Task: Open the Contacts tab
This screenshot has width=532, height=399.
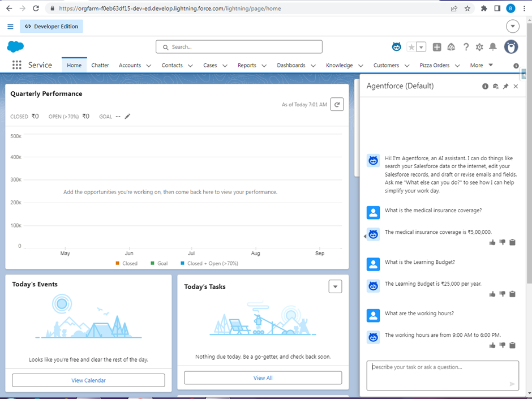Action: point(172,65)
